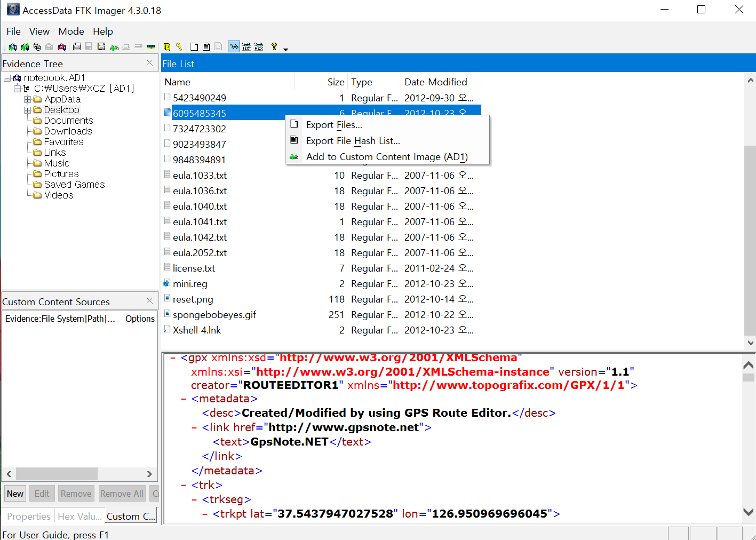Select the file named 5423490249

tap(200, 98)
